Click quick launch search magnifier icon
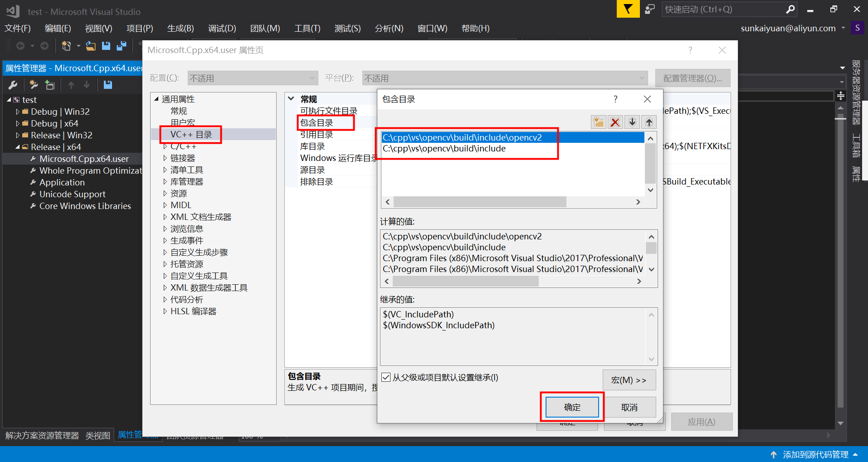 click(x=790, y=9)
